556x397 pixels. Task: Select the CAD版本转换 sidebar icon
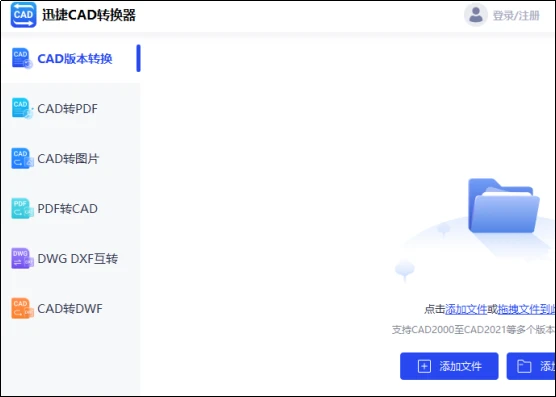tap(22, 58)
